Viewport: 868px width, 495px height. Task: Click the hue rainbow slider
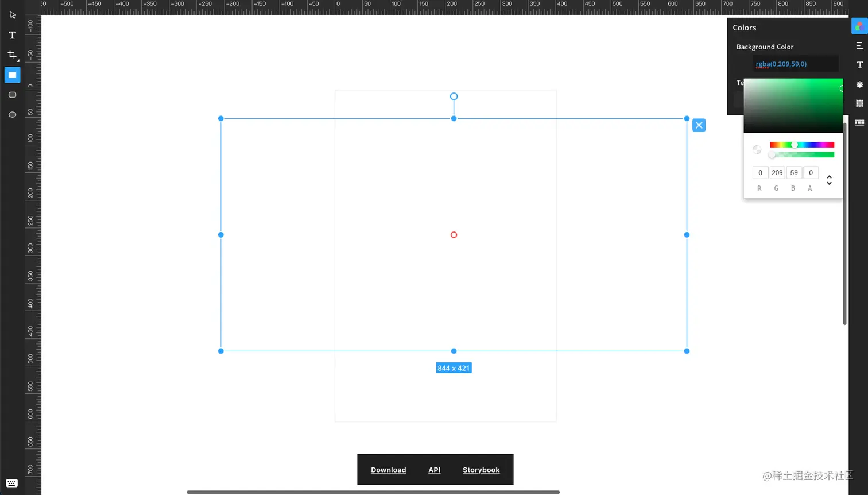[x=802, y=145]
